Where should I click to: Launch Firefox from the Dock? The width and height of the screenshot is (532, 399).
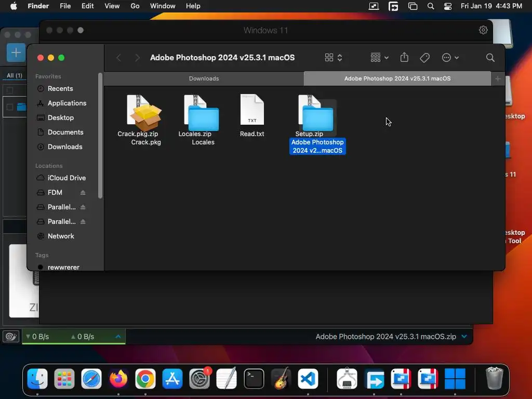tap(118, 378)
